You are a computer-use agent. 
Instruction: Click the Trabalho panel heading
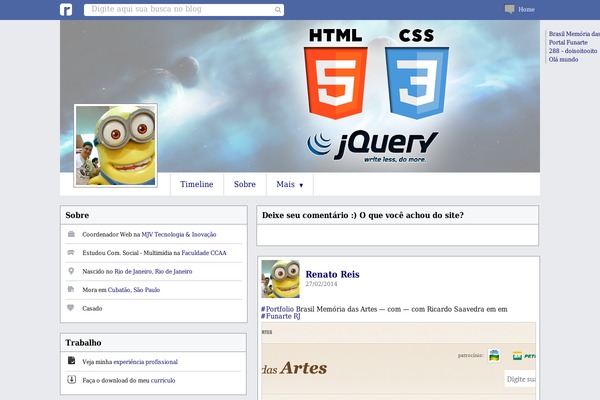tap(83, 343)
